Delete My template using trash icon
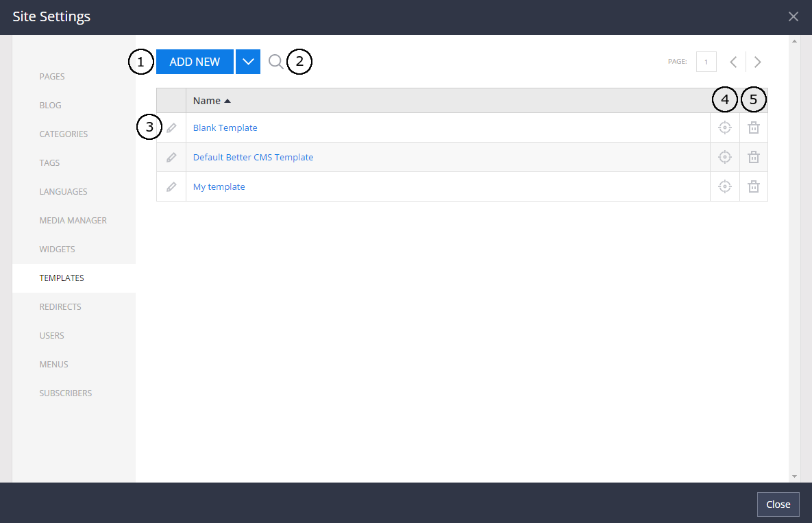Screen dimensions: 812x523 [x=753, y=186]
